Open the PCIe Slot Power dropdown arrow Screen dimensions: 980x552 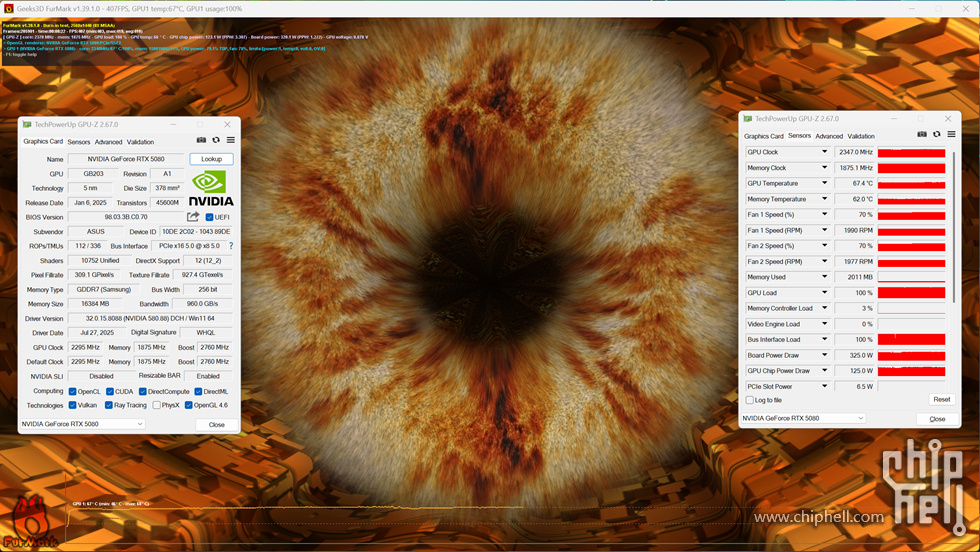click(824, 386)
